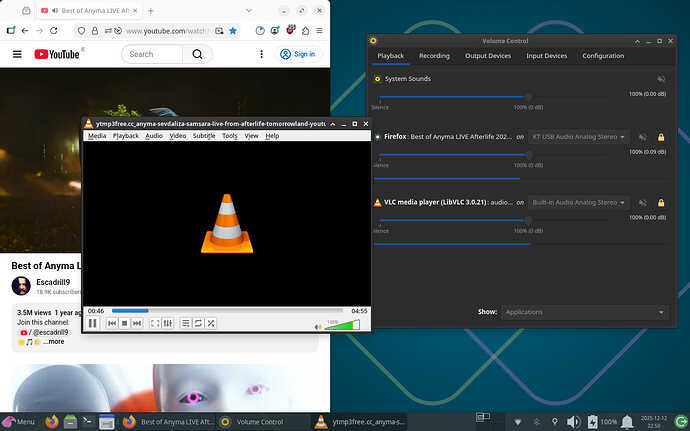Screen dimensions: 690x431
Task: Toggle VLC media player channel lock
Action: (660, 203)
